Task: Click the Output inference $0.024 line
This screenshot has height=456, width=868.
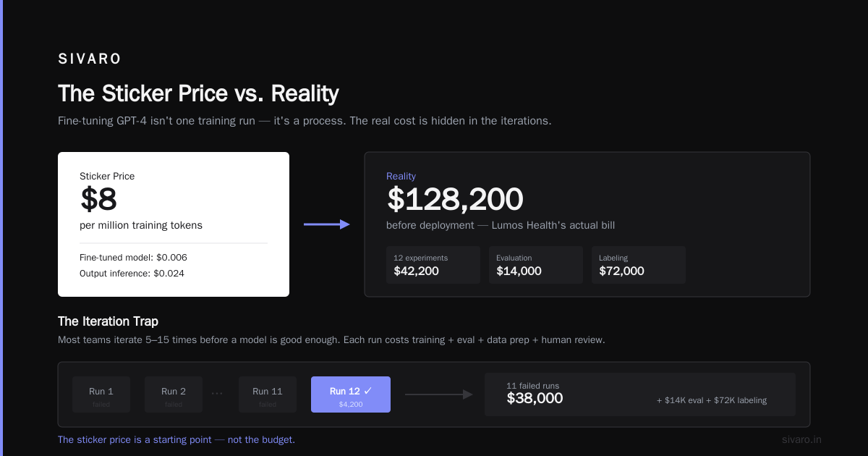Action: (132, 273)
